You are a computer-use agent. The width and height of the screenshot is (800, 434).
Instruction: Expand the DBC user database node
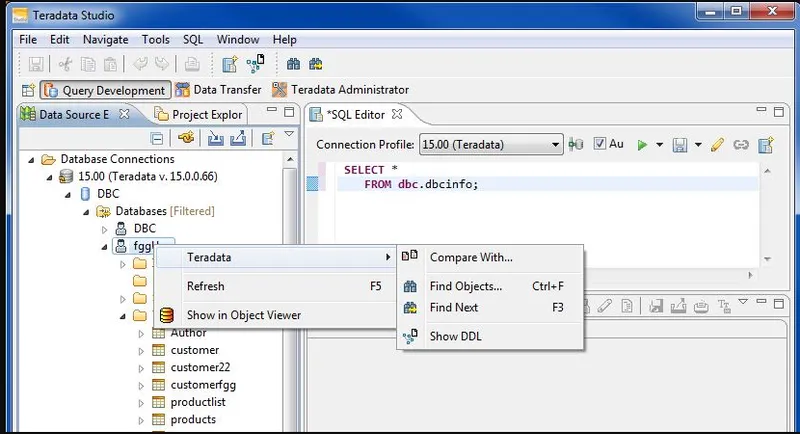pos(105,229)
